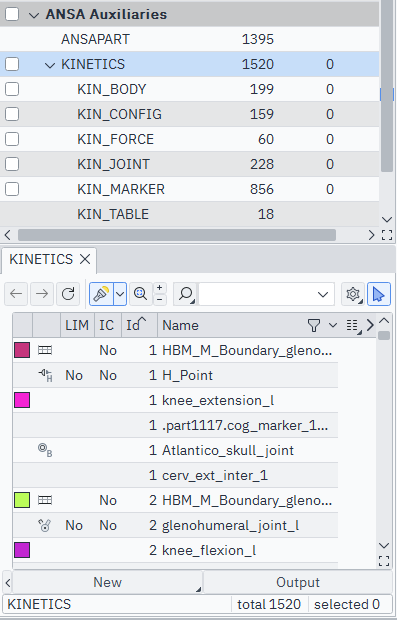397x620 pixels.
Task: Open the column chooser icon in header
Action: tap(352, 325)
